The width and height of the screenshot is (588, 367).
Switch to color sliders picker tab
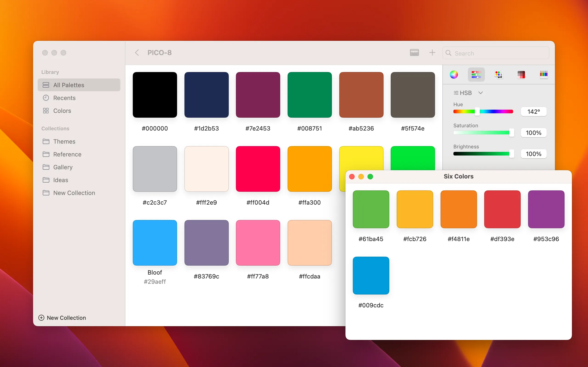point(476,75)
